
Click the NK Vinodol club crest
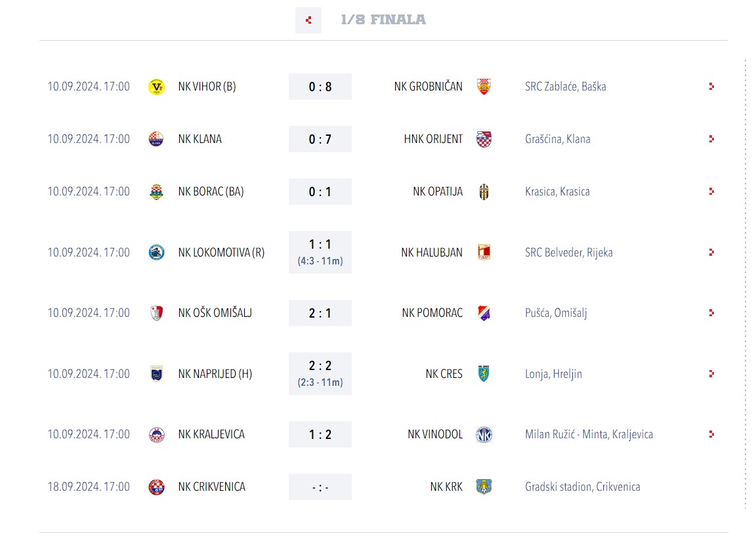click(x=484, y=434)
